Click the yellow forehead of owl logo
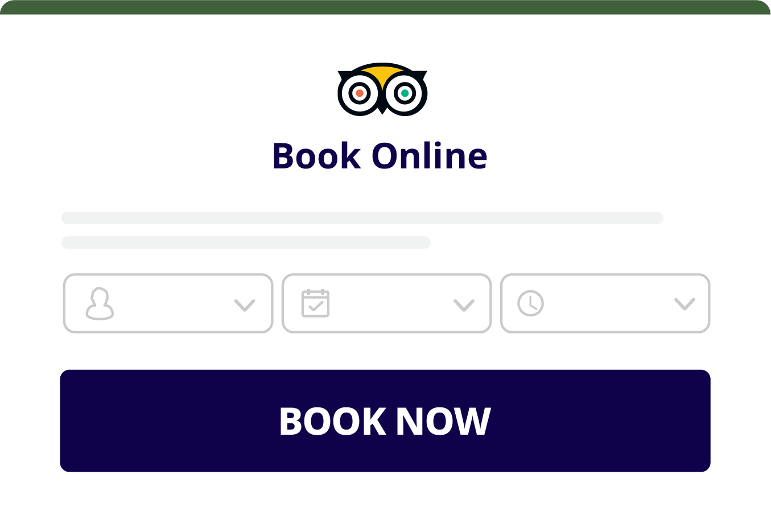 (382, 75)
